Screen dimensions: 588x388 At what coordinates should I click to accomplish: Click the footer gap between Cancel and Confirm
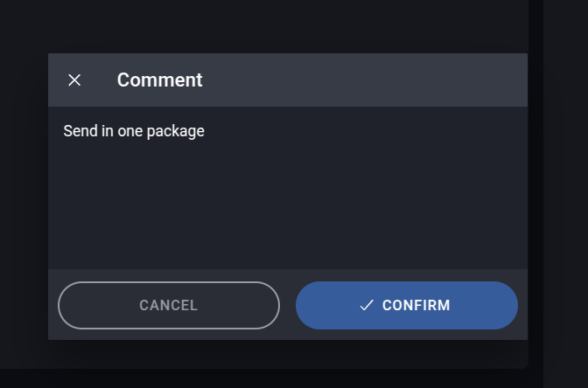288,305
